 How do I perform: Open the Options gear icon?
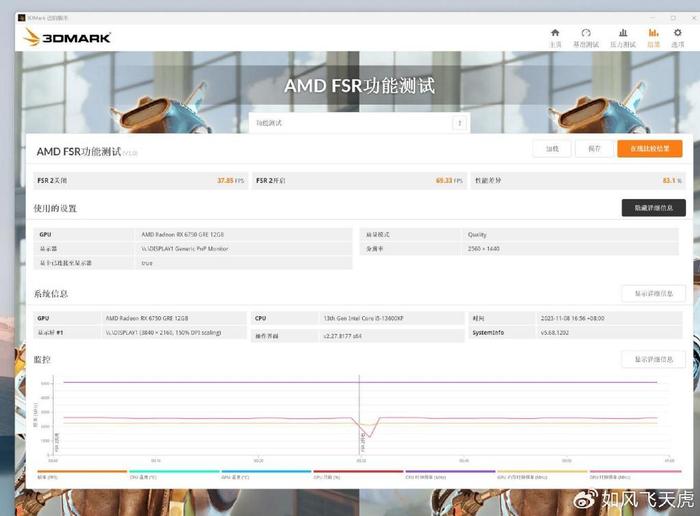click(678, 38)
